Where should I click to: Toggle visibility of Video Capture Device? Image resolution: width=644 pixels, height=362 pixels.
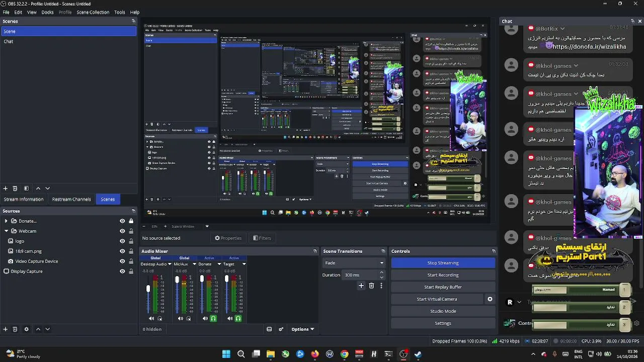[x=122, y=261]
